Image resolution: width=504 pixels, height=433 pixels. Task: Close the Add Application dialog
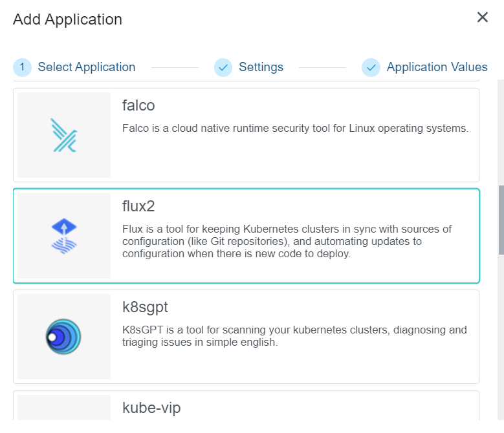pos(483,17)
